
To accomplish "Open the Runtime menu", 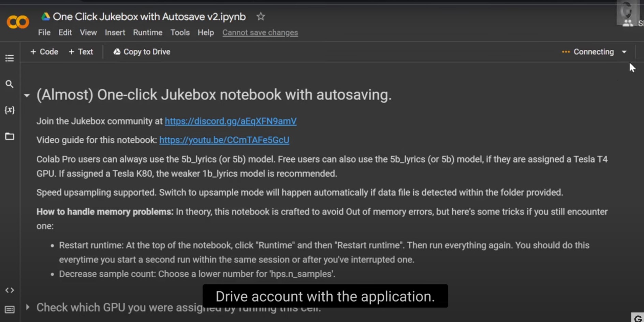I will [x=148, y=32].
